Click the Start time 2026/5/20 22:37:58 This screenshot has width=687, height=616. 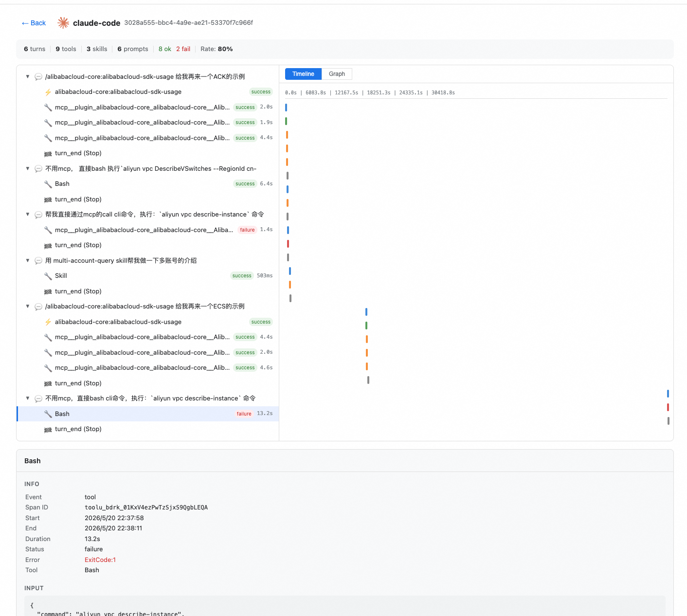[114, 518]
